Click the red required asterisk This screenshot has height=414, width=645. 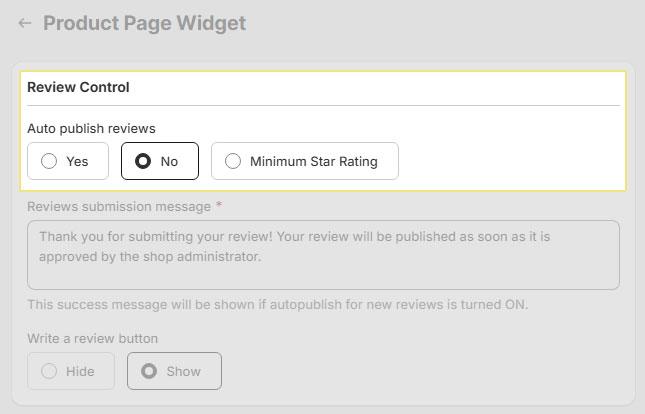218,205
